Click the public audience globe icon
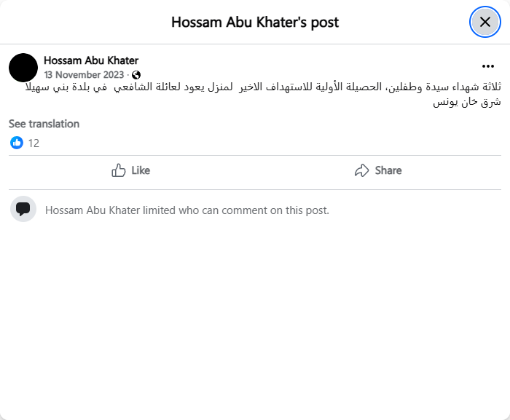The width and height of the screenshot is (510, 420). coord(136,75)
